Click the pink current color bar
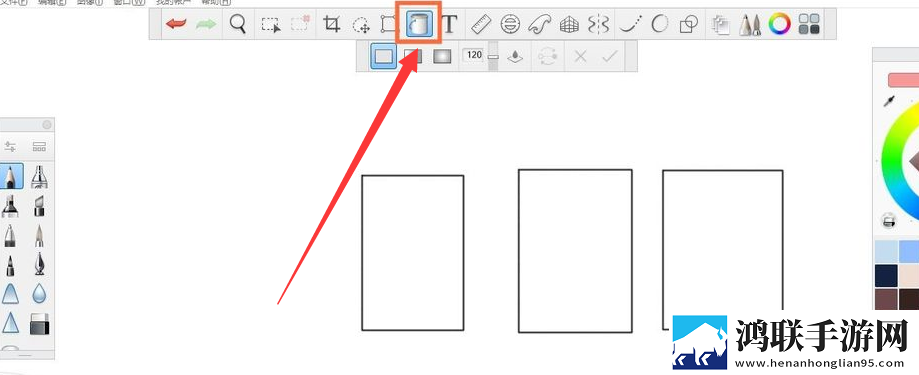This screenshot has height=375, width=919. [903, 80]
